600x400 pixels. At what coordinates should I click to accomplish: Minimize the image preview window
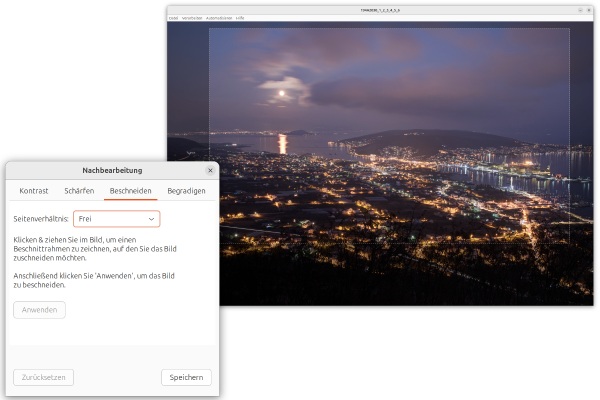[580, 10]
